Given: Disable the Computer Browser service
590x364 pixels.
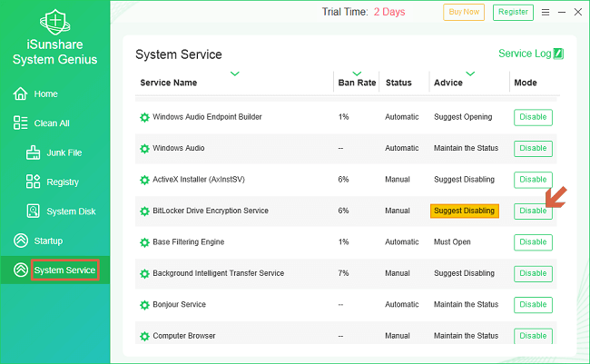Looking at the screenshot, I should click(x=533, y=336).
